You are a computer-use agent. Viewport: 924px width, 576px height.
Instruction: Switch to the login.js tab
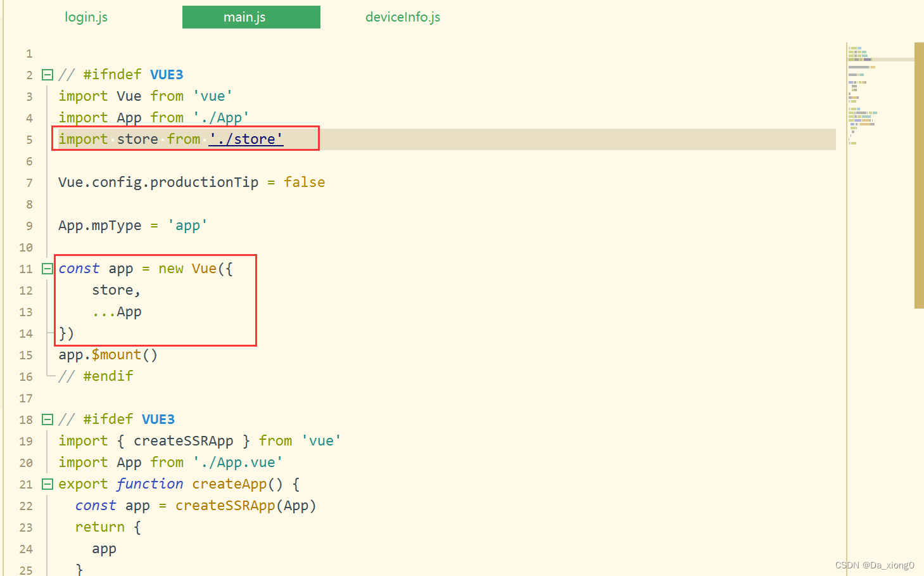pyautogui.click(x=86, y=17)
